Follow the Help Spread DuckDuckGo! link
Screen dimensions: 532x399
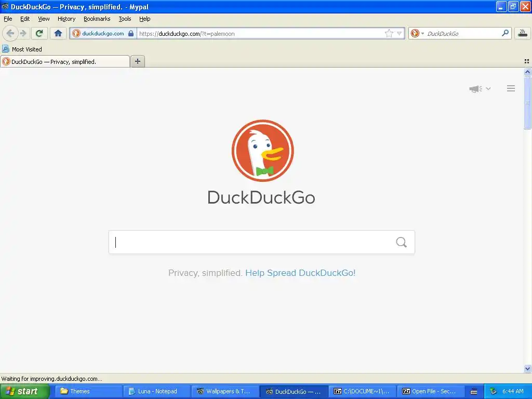click(300, 273)
